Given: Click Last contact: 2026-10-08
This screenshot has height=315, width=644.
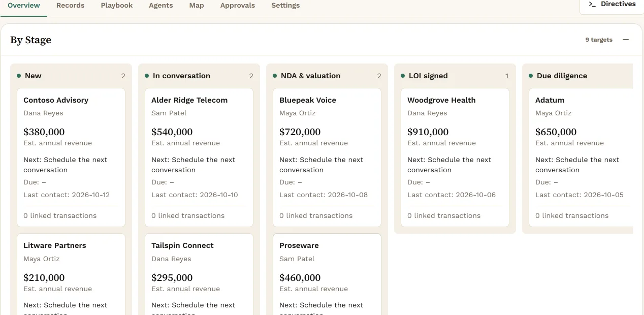Looking at the screenshot, I should pyautogui.click(x=324, y=195).
